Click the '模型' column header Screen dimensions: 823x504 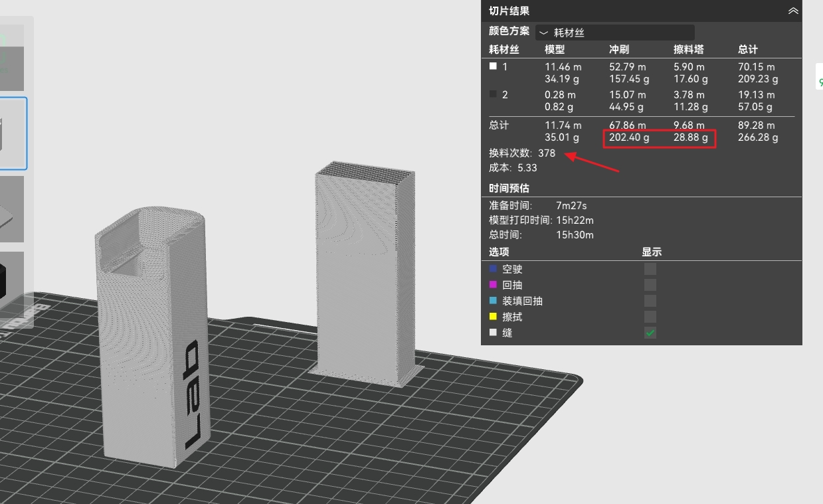point(555,49)
